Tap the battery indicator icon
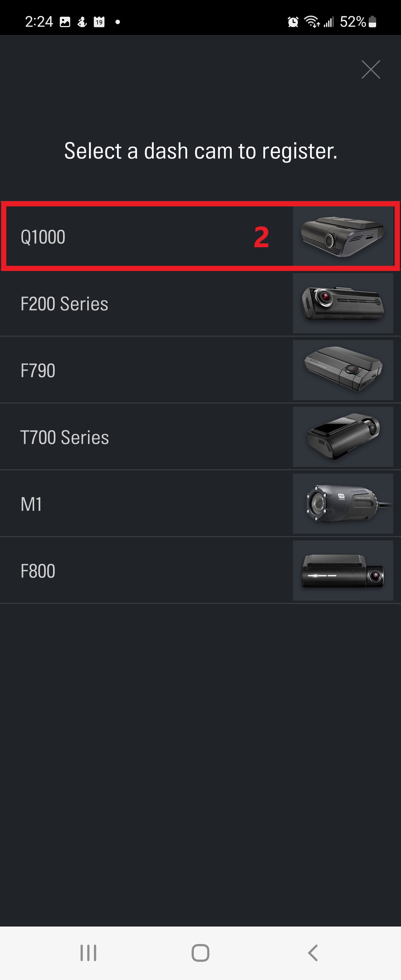Screen dimensions: 401x980 (372, 22)
